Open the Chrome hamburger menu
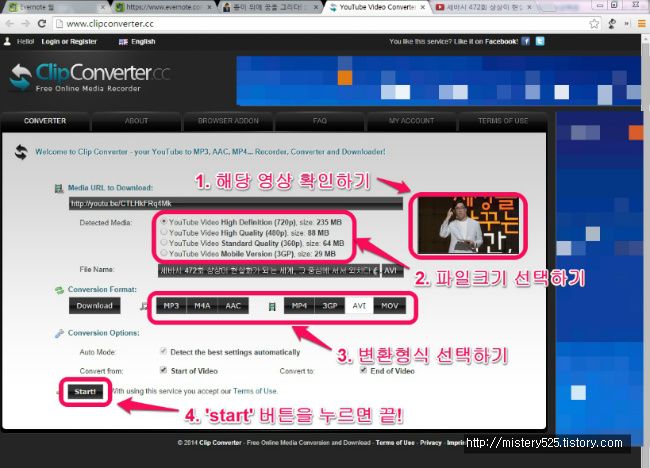Image resolution: width=650 pixels, height=468 pixels. tap(641, 24)
